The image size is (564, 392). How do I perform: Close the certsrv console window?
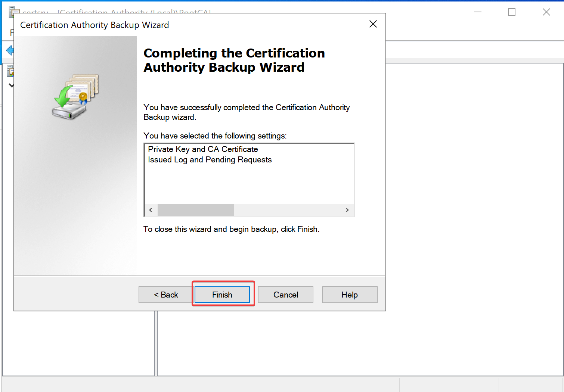point(546,12)
